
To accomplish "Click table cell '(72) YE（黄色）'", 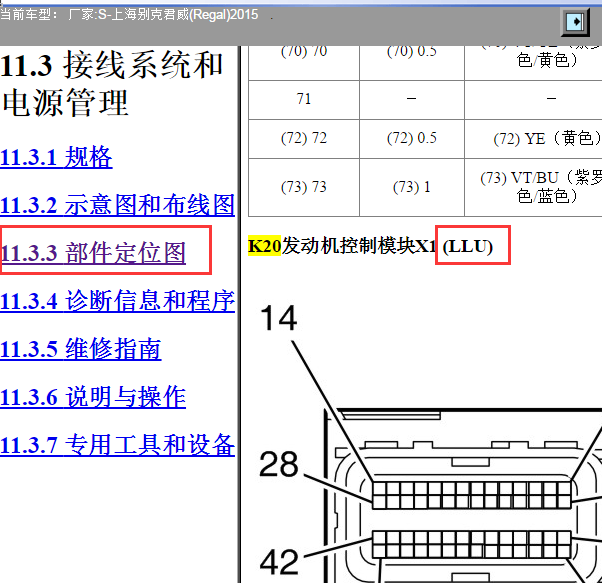I will point(534,138).
